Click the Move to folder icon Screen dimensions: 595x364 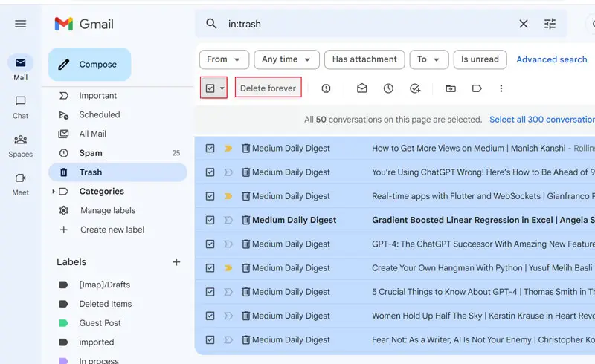tap(451, 88)
